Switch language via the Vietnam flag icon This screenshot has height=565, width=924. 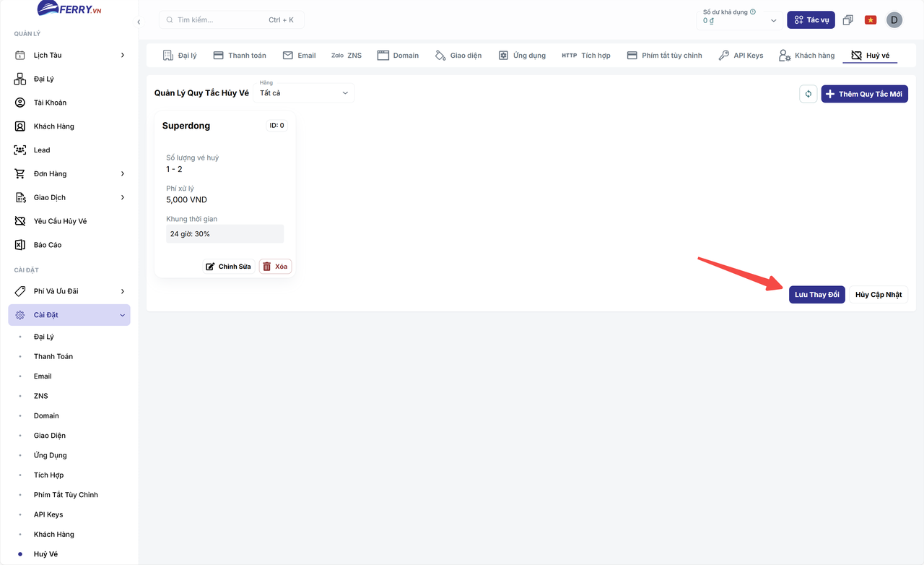[871, 20]
